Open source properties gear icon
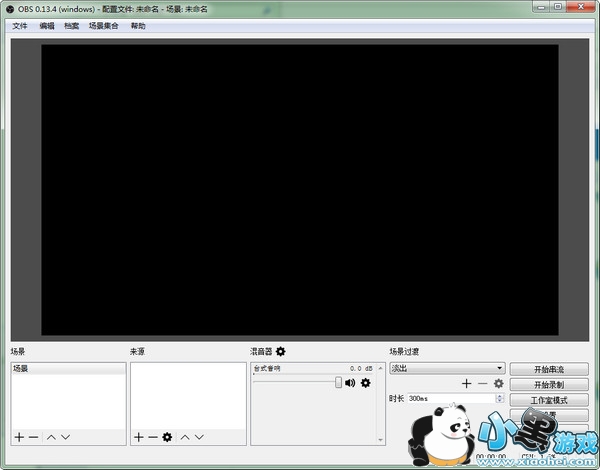Image resolution: width=600 pixels, height=470 pixels. 167,437
